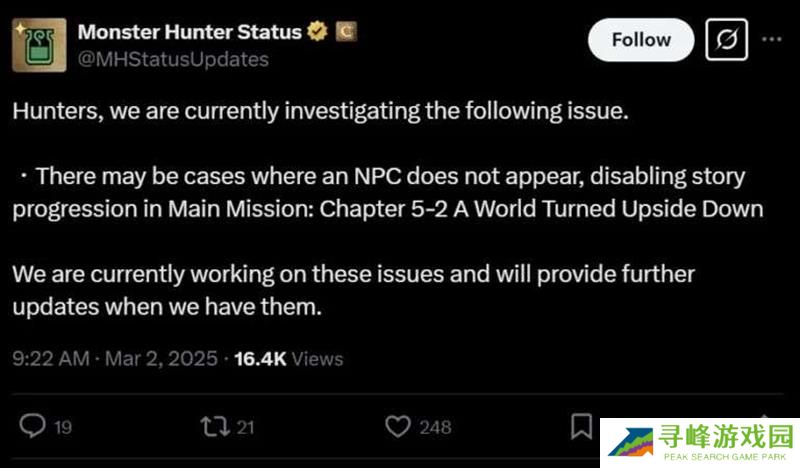The height and width of the screenshot is (468, 800).
Task: Click the Peak Search Game Park watermark logo
Action: coord(700,442)
